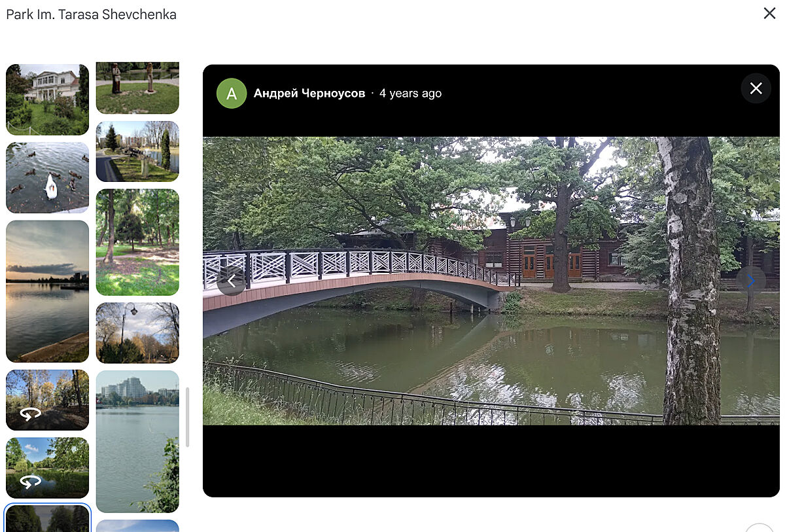Select the street lamp autumn thumbnail
The image size is (785, 532).
[x=137, y=332]
